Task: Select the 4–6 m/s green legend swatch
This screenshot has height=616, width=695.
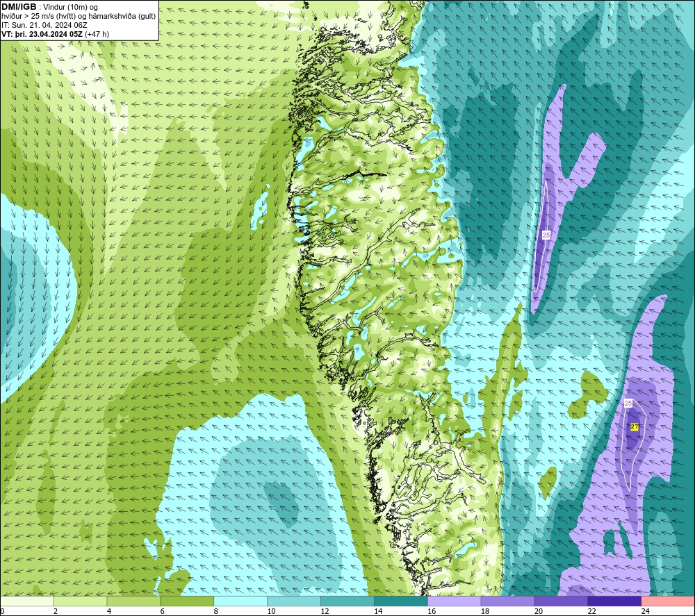Action: pos(133,601)
